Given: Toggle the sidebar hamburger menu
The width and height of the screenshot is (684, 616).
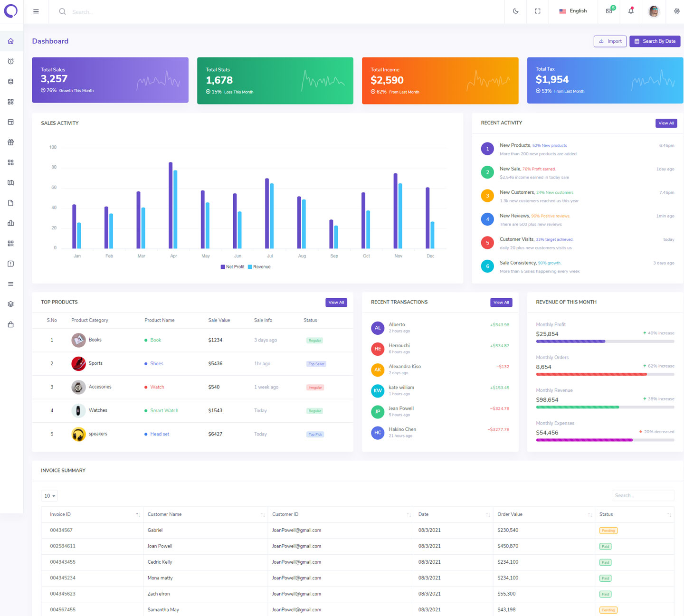Looking at the screenshot, I should click(36, 11).
